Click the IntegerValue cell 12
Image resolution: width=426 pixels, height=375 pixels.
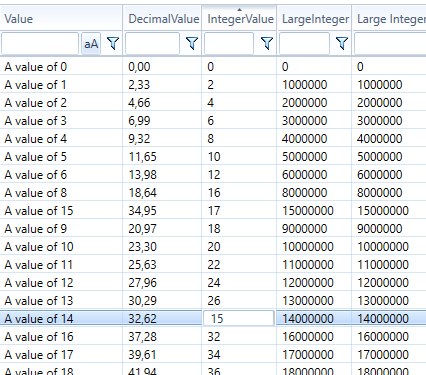pos(239,175)
